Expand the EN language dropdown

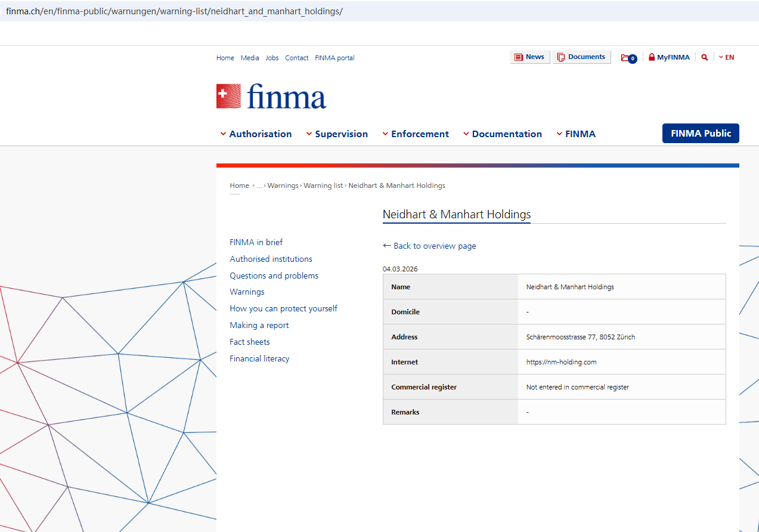tap(726, 57)
